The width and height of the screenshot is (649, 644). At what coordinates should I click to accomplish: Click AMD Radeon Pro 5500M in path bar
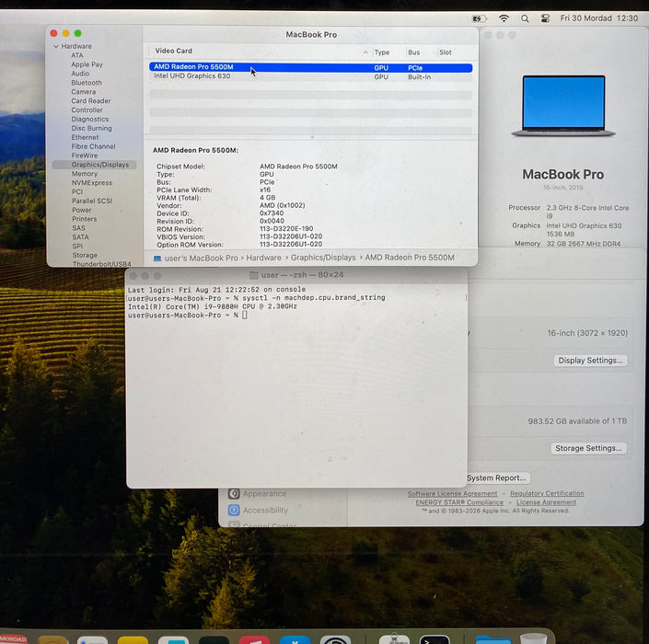[410, 258]
